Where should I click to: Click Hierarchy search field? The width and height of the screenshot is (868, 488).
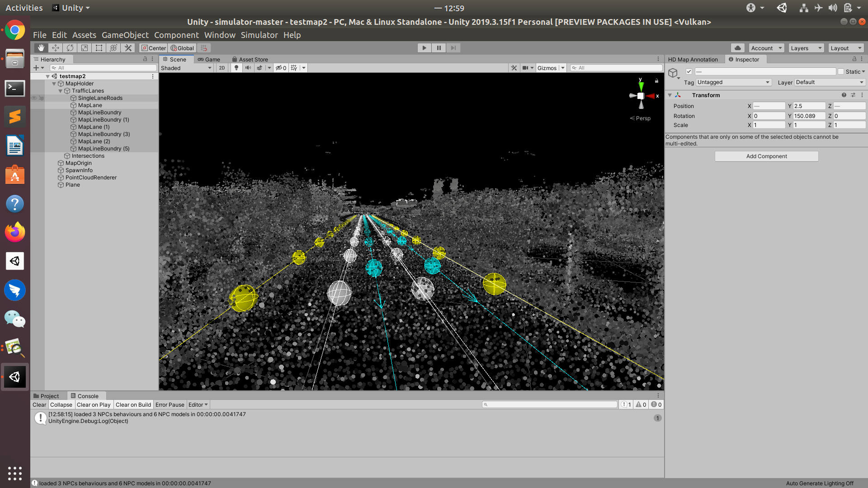pos(103,68)
